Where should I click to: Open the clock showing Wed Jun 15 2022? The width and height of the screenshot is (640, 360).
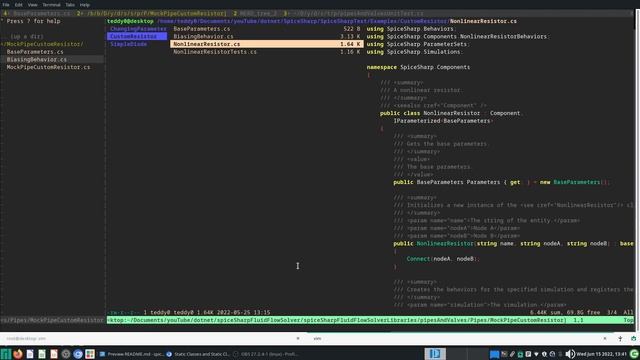tap(601, 354)
